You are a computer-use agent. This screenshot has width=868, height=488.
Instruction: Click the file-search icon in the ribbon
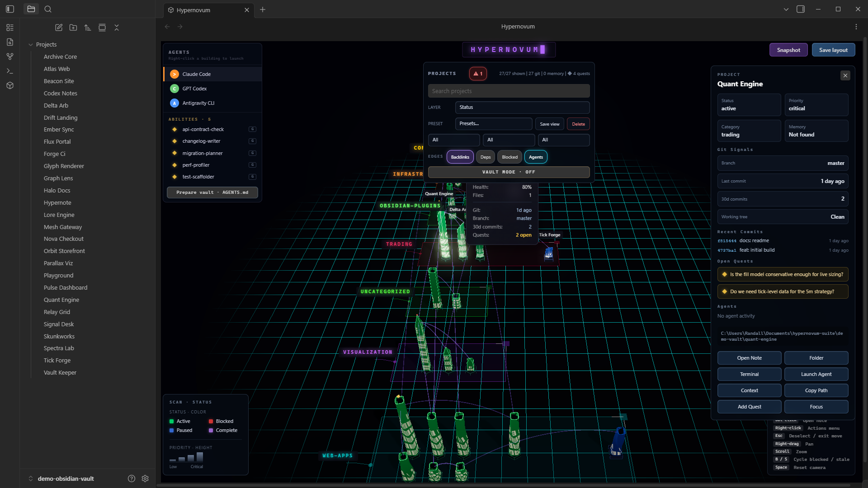(10, 42)
